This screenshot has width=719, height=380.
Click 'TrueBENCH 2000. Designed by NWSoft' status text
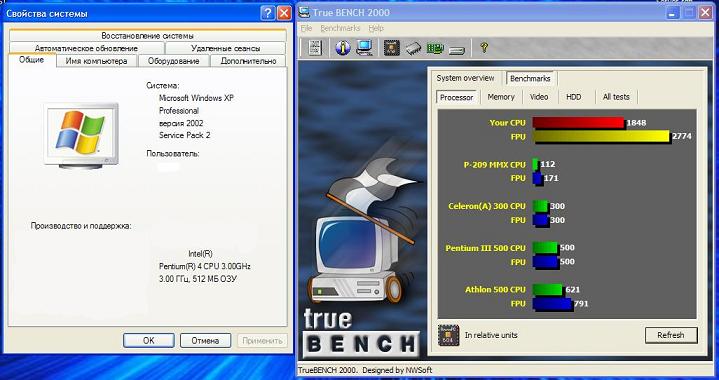point(365,370)
